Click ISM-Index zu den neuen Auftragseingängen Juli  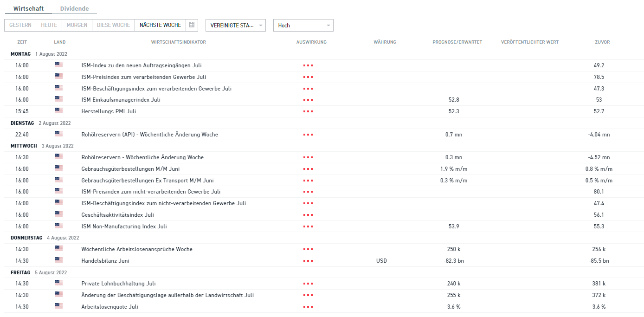point(142,65)
